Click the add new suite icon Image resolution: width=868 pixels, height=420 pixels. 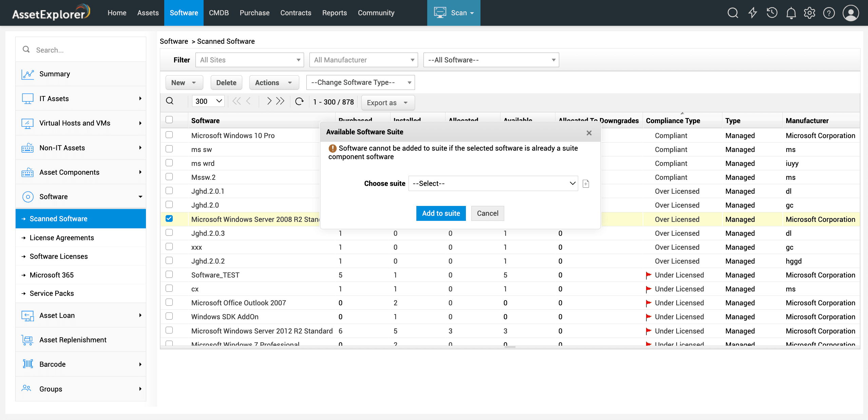pyautogui.click(x=586, y=184)
